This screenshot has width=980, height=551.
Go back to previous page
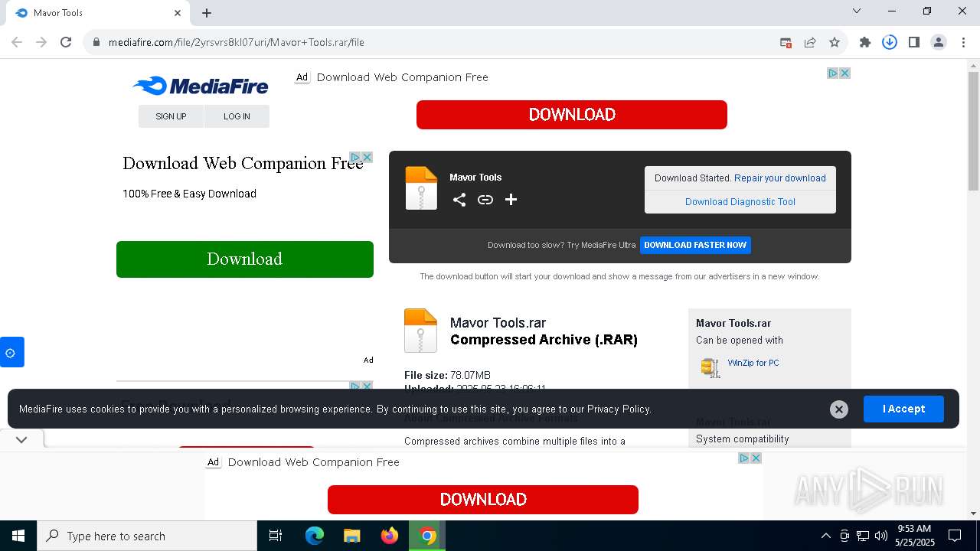[17, 42]
